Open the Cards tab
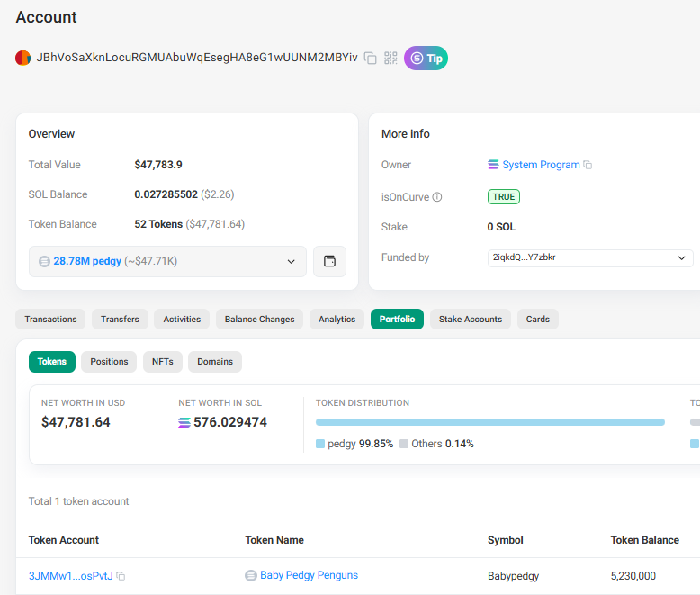Image resolution: width=700 pixels, height=595 pixels. tap(537, 319)
